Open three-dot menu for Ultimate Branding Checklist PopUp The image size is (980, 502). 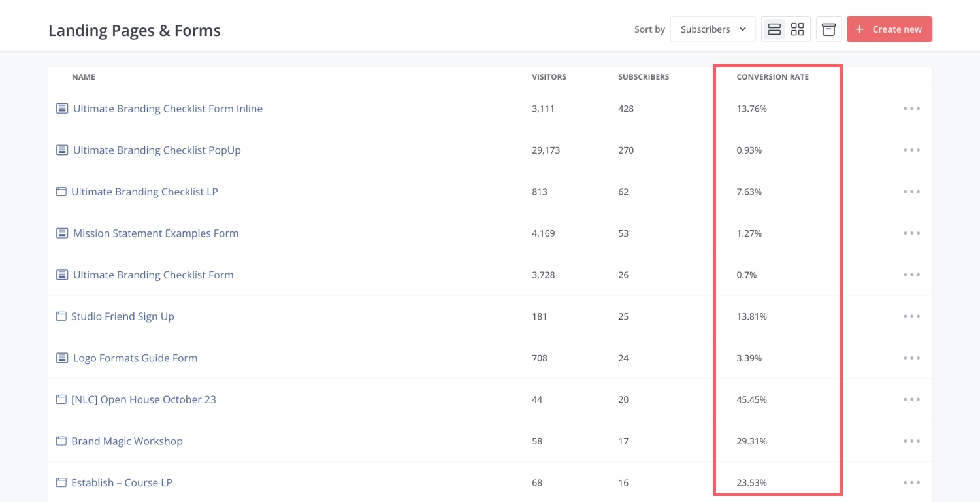[x=911, y=150]
